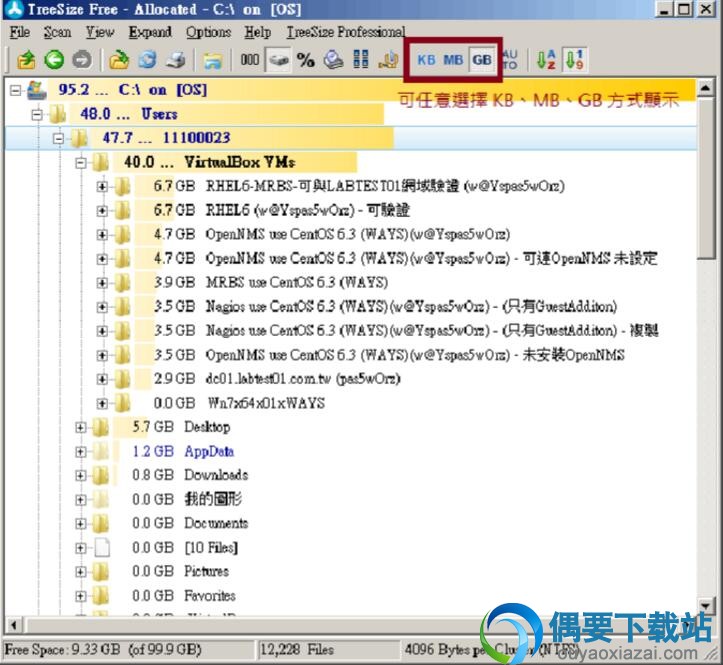Screen dimensions: 723x665
Task: Open the View menu
Action: click(100, 32)
